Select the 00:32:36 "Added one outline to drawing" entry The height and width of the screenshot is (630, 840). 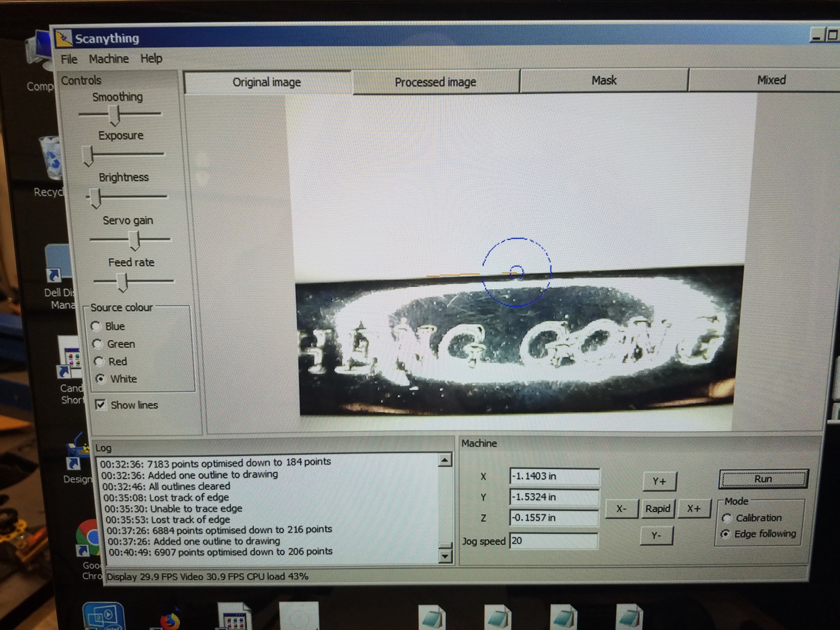[x=190, y=475]
